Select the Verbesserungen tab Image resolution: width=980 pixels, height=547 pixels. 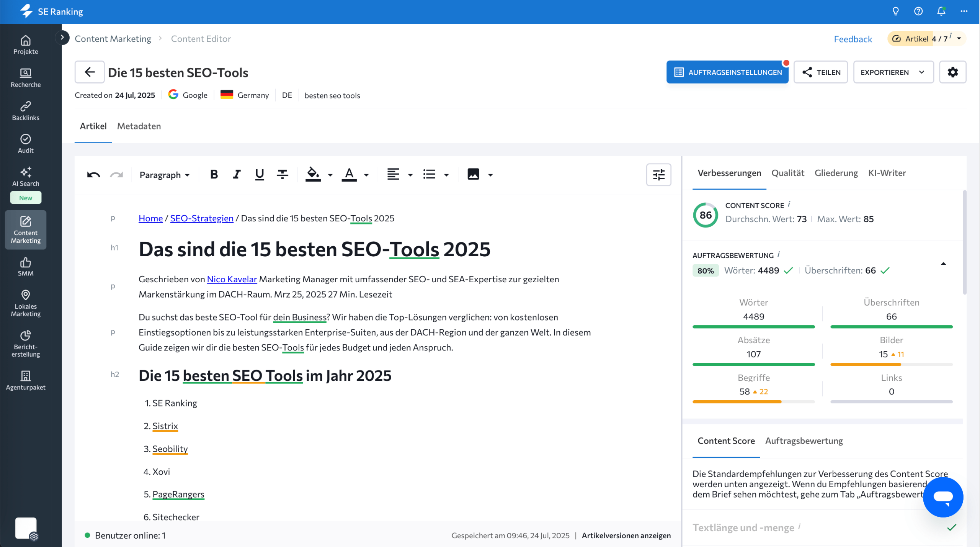click(729, 173)
